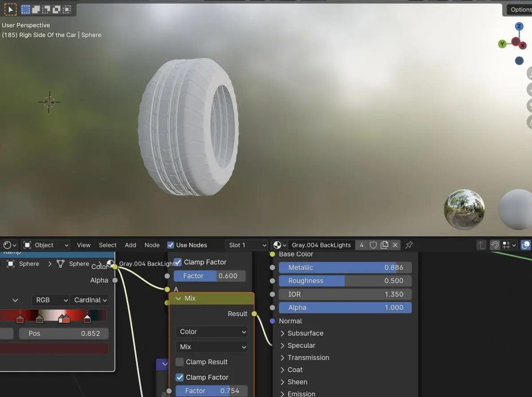Click the 3D cursor in viewport
The height and width of the screenshot is (397, 532).
coord(49,102)
